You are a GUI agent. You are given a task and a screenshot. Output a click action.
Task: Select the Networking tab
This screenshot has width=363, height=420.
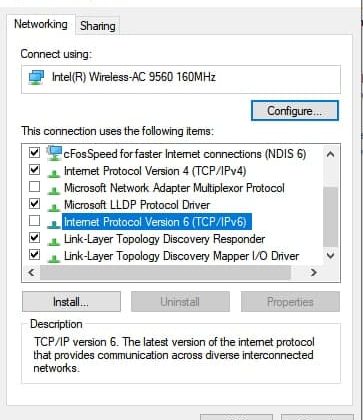coord(41,24)
